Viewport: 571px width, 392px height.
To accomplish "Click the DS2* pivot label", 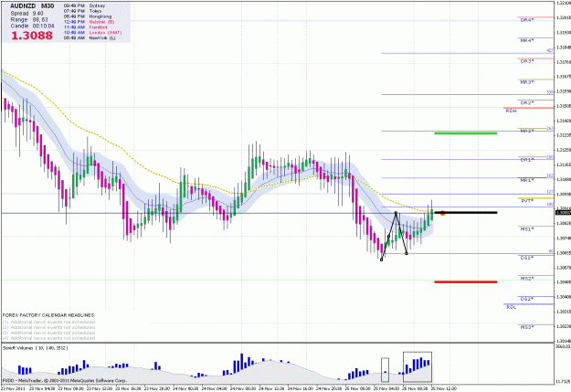I will point(527,299).
